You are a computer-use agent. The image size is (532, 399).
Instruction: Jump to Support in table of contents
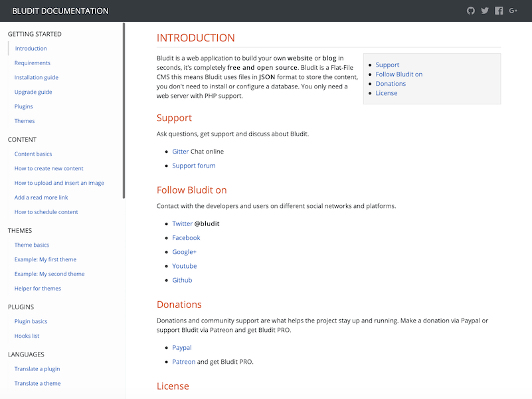pyautogui.click(x=387, y=65)
